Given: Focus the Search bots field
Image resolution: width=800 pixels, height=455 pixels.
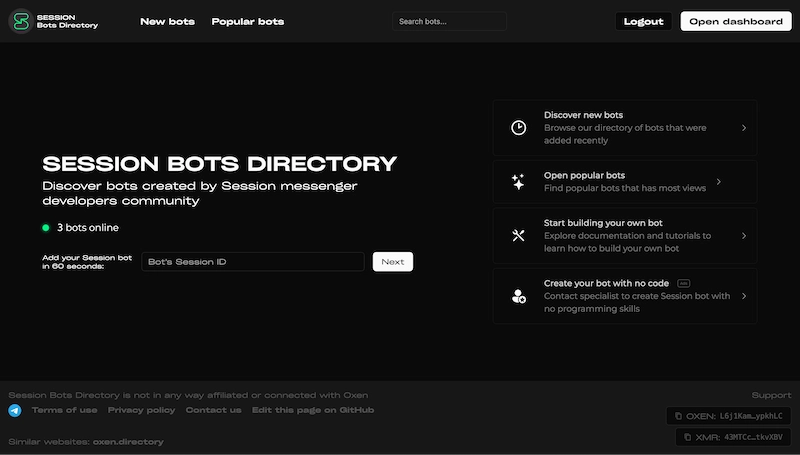Looking at the screenshot, I should pos(448,21).
